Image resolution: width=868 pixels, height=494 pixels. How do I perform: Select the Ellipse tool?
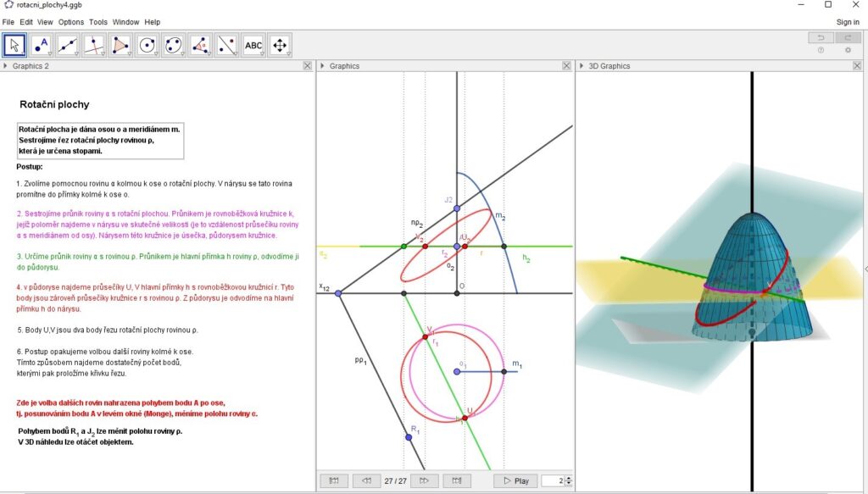(174, 45)
